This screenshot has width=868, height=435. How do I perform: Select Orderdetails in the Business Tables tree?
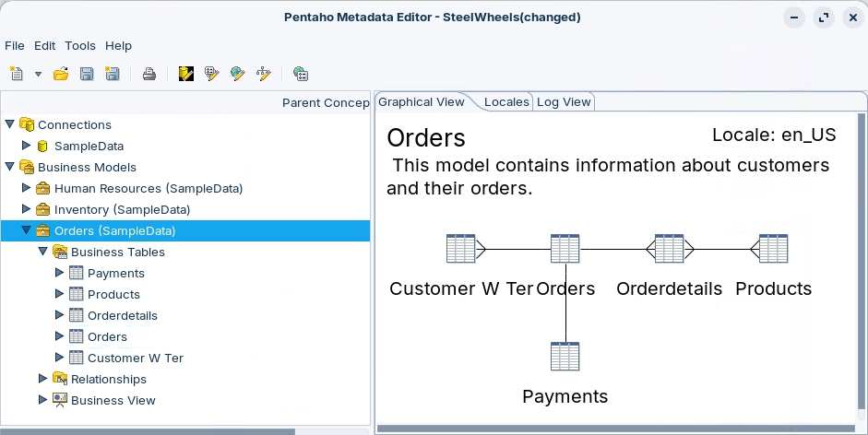(x=122, y=315)
